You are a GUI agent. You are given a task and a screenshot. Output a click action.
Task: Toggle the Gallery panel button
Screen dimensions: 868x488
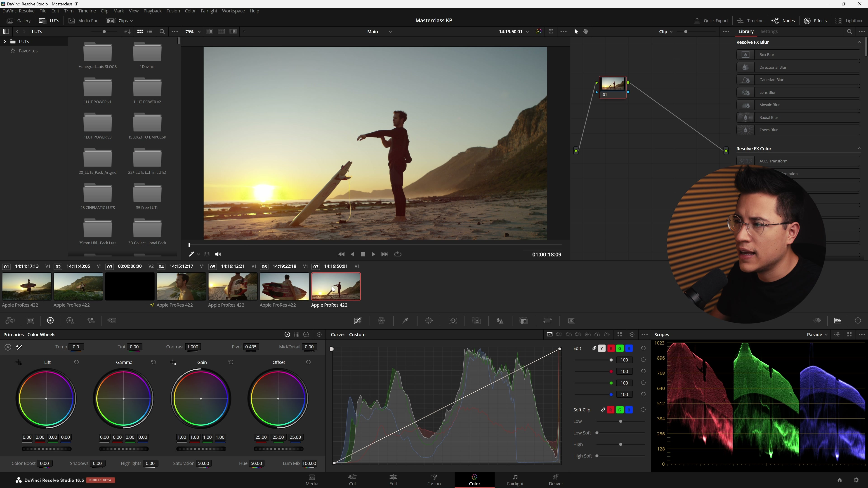[x=19, y=21]
